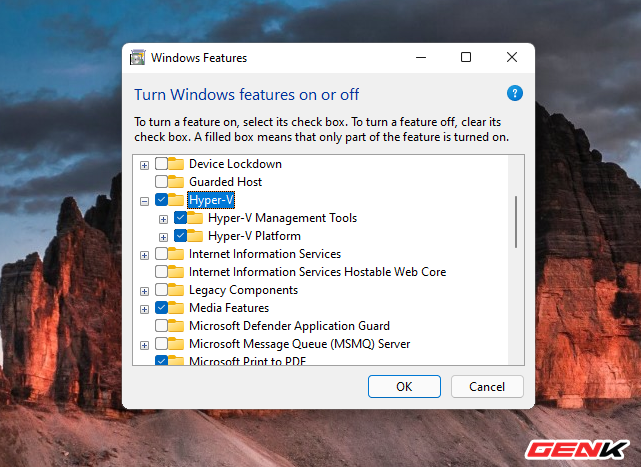Enable the Guarded Host checkbox
Viewport: 641px width, 467px height.
pyautogui.click(x=161, y=182)
